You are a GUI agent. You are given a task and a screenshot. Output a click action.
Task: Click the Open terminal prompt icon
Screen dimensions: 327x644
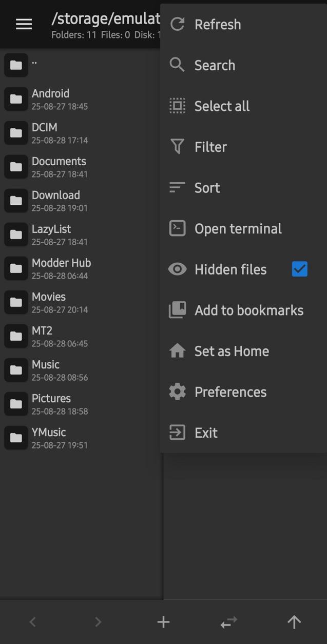(x=177, y=228)
